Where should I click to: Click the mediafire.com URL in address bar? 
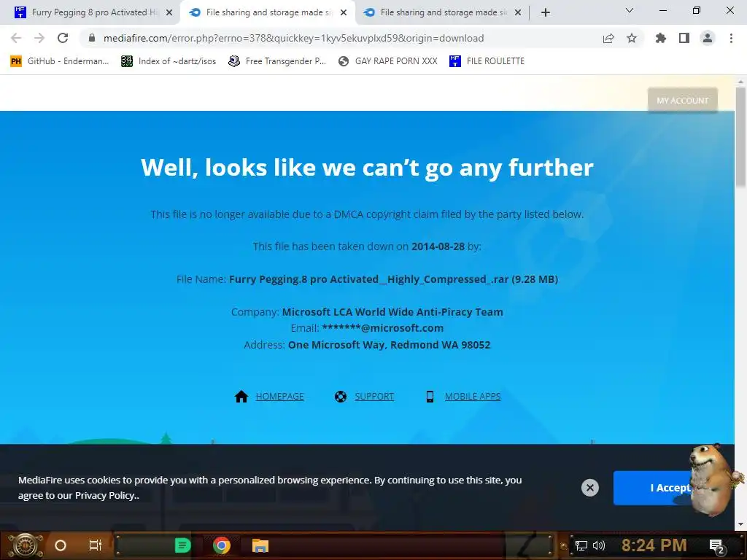pyautogui.click(x=293, y=38)
